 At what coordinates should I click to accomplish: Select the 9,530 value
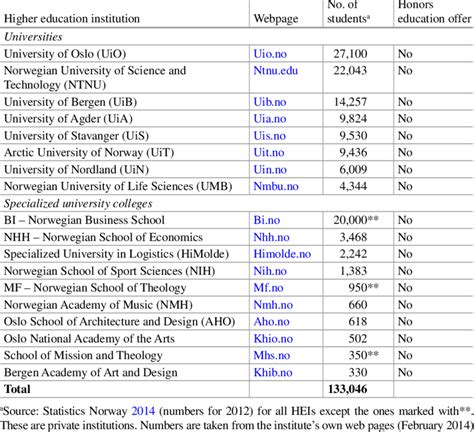(353, 136)
